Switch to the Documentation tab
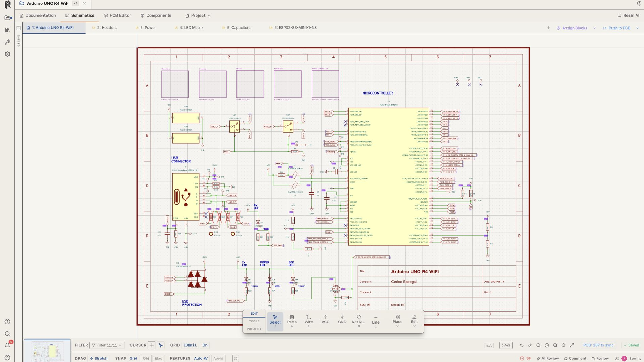Image resolution: width=644 pixels, height=362 pixels. click(x=38, y=16)
